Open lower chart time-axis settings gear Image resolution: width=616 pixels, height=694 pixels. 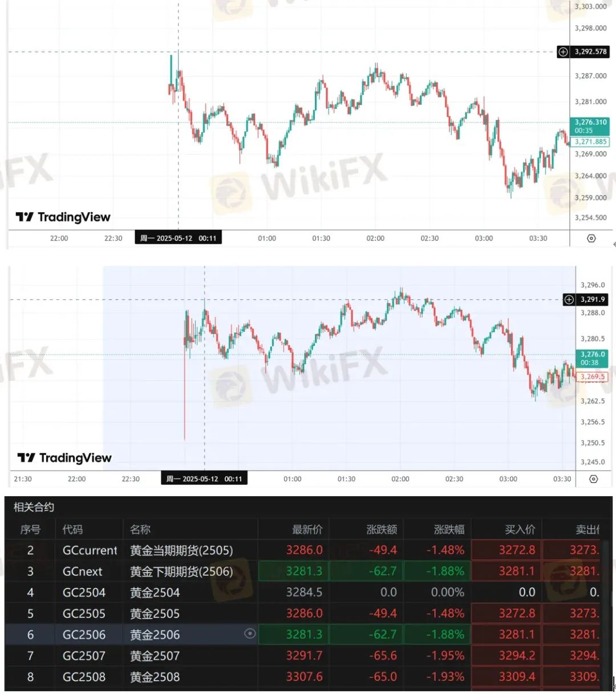point(593,479)
